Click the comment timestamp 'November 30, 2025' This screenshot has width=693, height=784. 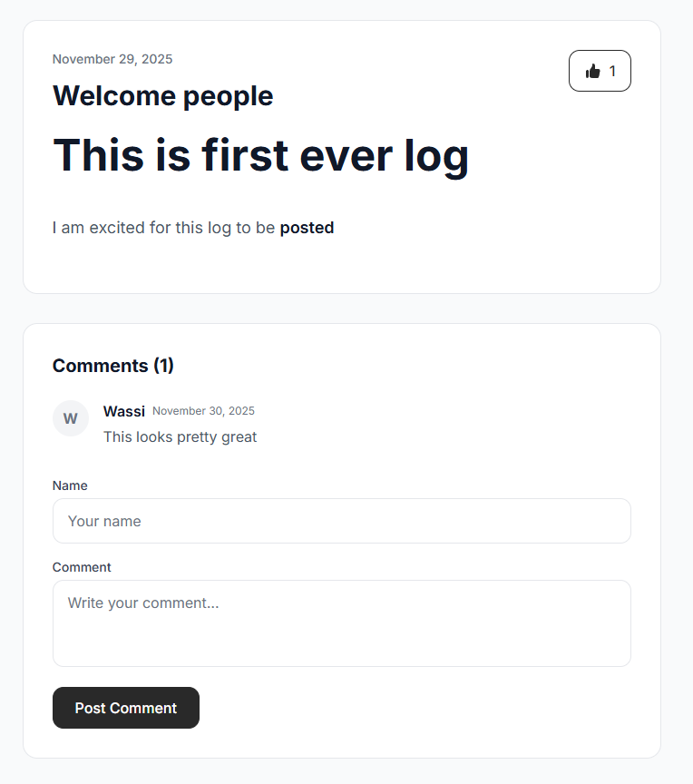(x=203, y=410)
